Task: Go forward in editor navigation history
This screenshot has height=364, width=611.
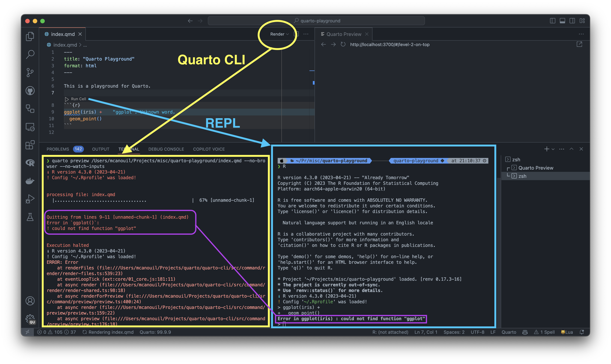Action: tap(200, 21)
